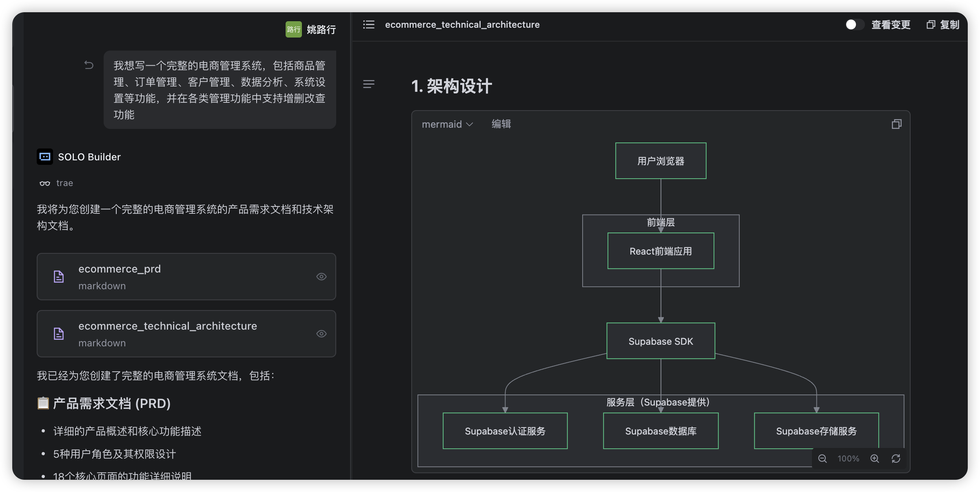Viewport: 980px width, 492px height.
Task: Select the Supabase SDK node in diagram
Action: click(x=661, y=341)
